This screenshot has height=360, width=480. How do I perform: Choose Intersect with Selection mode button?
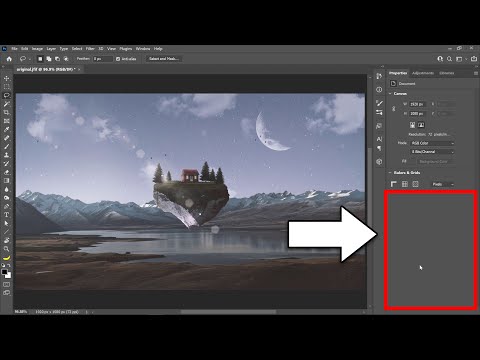tap(66, 59)
